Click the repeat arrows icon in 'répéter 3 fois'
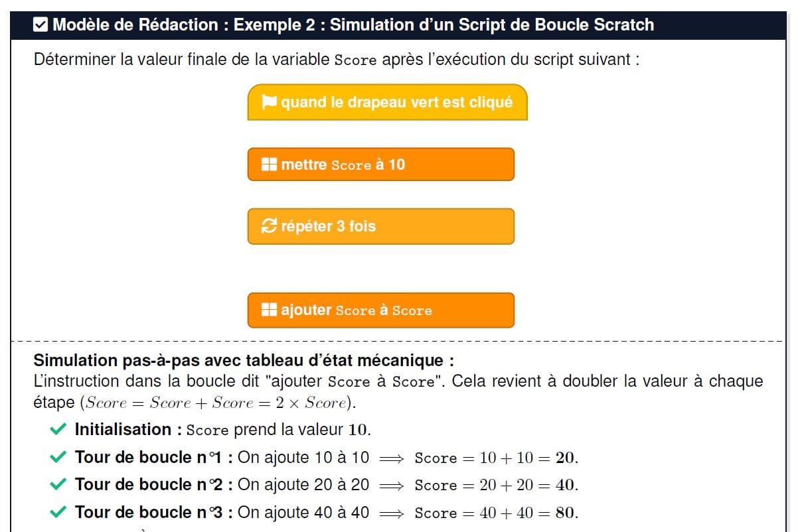The height and width of the screenshot is (532, 802). (x=269, y=226)
